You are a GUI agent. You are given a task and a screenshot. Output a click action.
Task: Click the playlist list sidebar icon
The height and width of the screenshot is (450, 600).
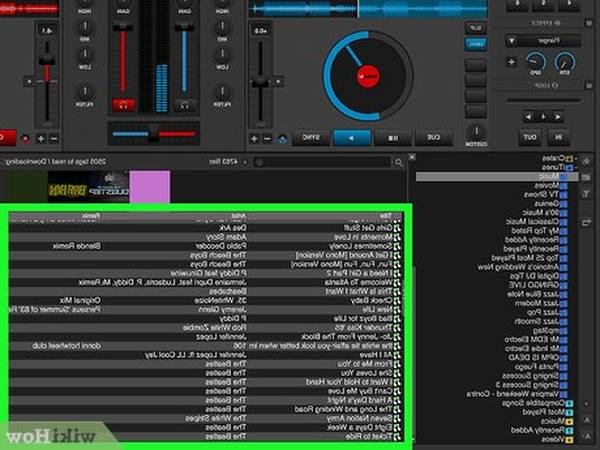click(x=586, y=178)
